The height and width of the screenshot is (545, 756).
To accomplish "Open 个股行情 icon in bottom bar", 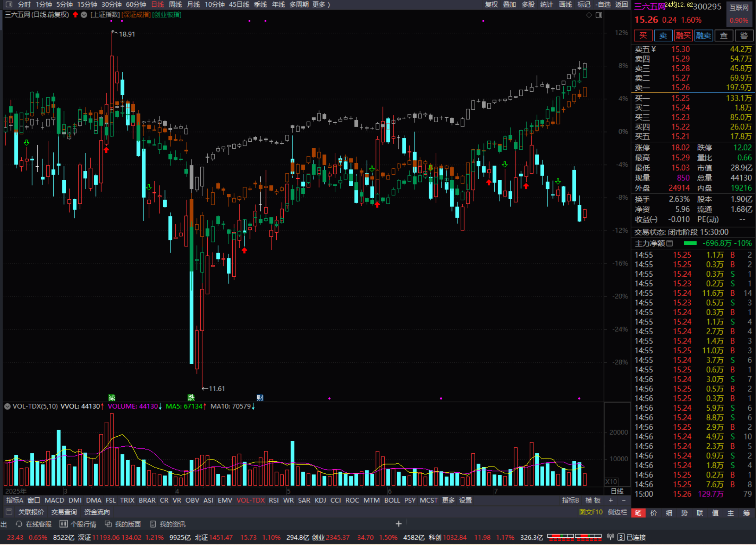I will pos(63,524).
